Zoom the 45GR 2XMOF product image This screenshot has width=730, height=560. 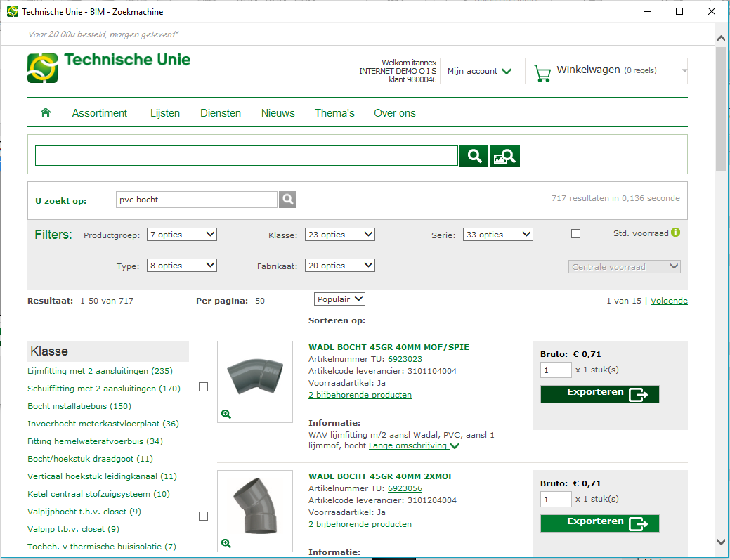point(226,542)
